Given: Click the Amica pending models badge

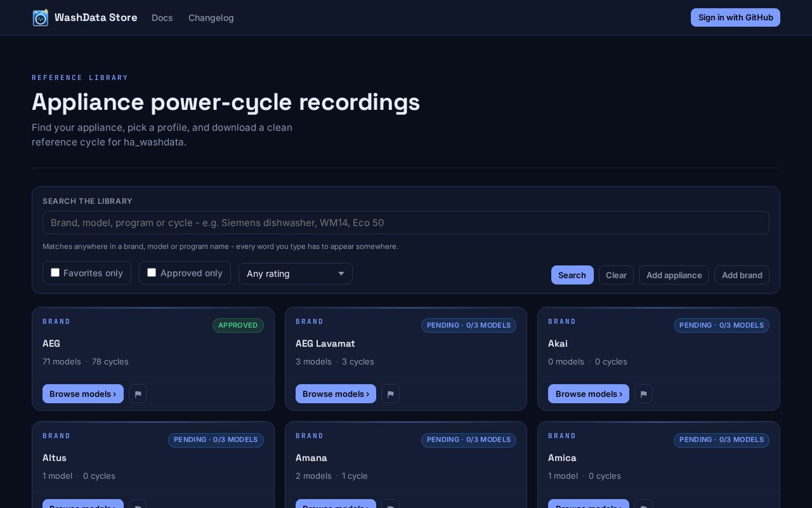Looking at the screenshot, I should point(721,439).
